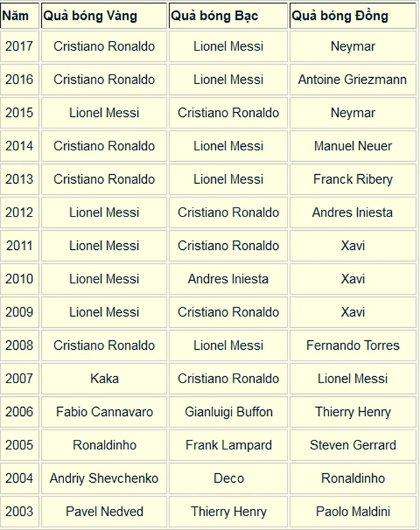Select the Fernando Torres cell
Viewport: 420px width, 530px height.
[x=352, y=346]
